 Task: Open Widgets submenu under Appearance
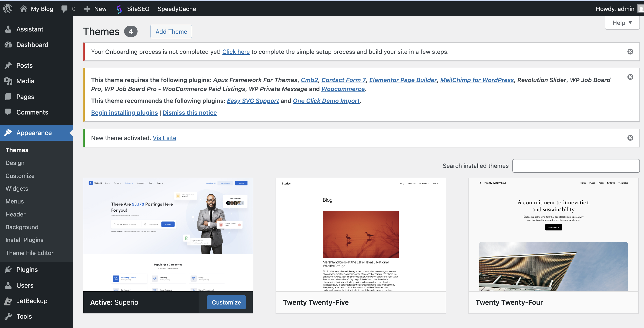point(17,189)
